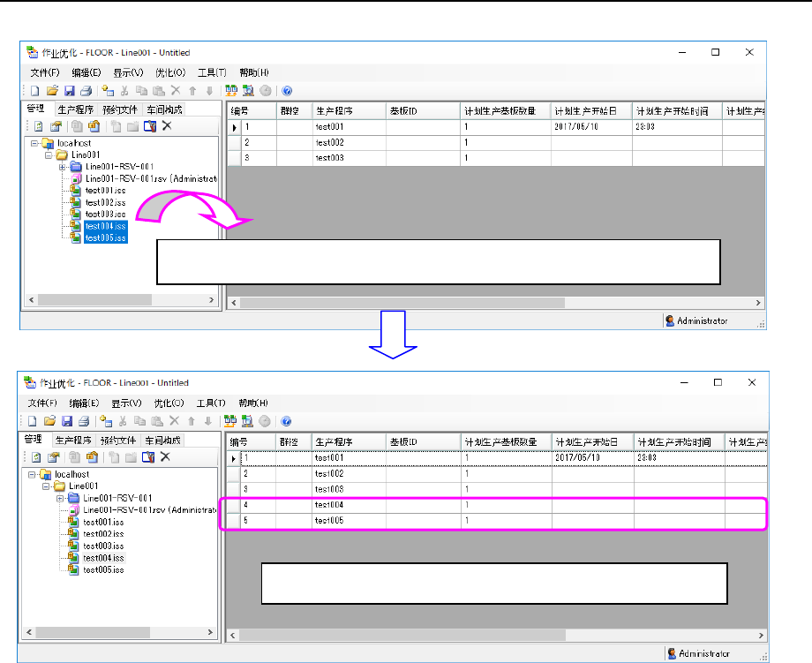Select test005.iss in upper window tree
The image size is (812, 663).
click(x=106, y=238)
